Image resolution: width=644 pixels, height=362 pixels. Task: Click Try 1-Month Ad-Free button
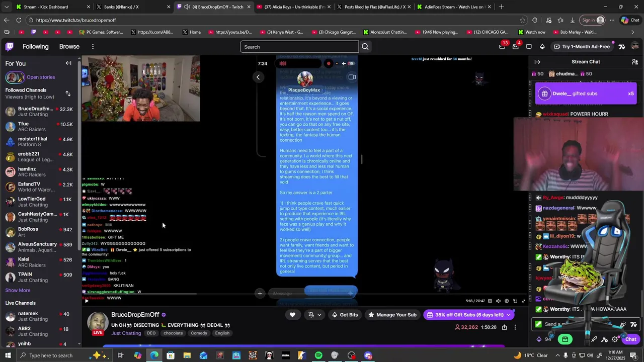point(582,47)
